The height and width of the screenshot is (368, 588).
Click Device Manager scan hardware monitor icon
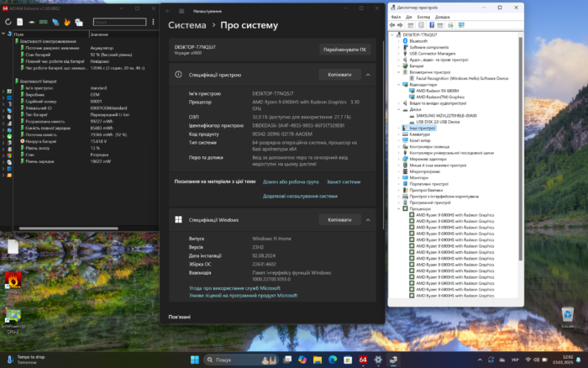pyautogui.click(x=461, y=25)
